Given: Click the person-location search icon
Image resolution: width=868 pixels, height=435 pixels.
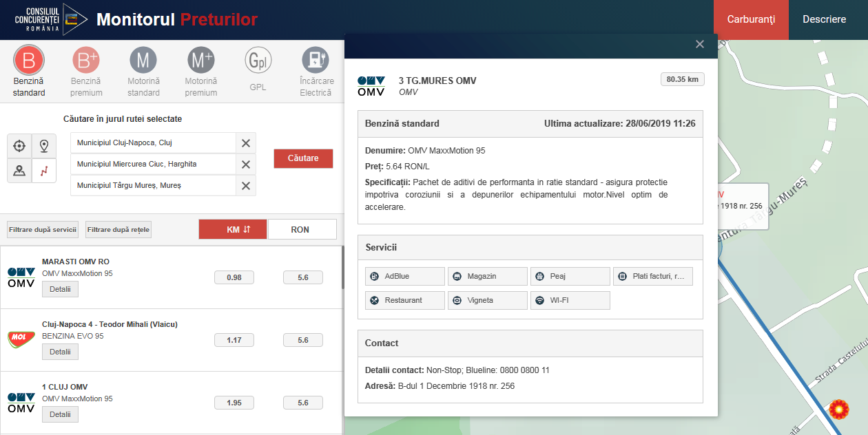Looking at the screenshot, I should [x=19, y=171].
